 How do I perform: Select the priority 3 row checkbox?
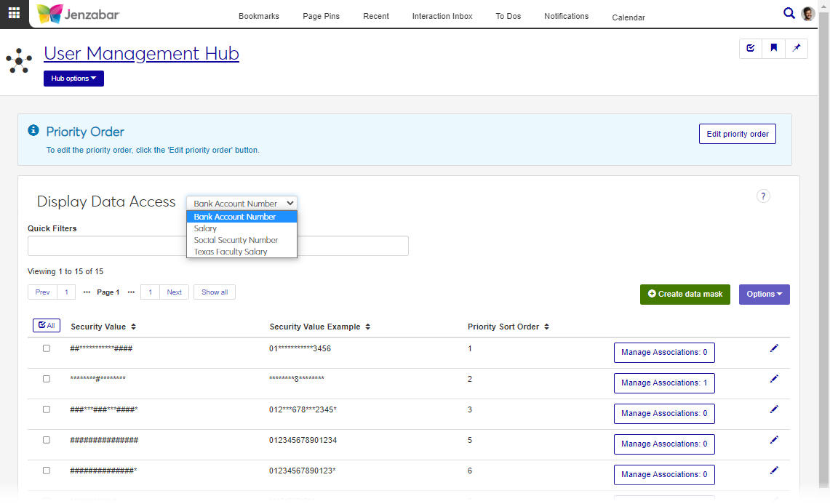[47, 409]
